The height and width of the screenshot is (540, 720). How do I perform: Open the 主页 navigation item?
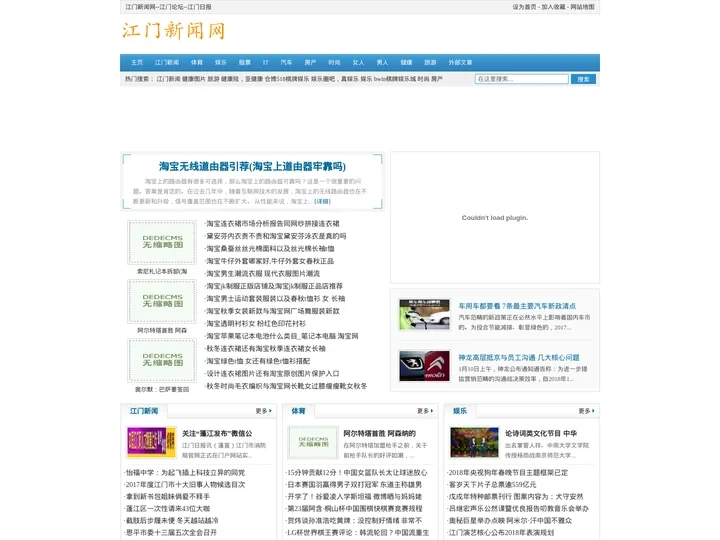137,62
